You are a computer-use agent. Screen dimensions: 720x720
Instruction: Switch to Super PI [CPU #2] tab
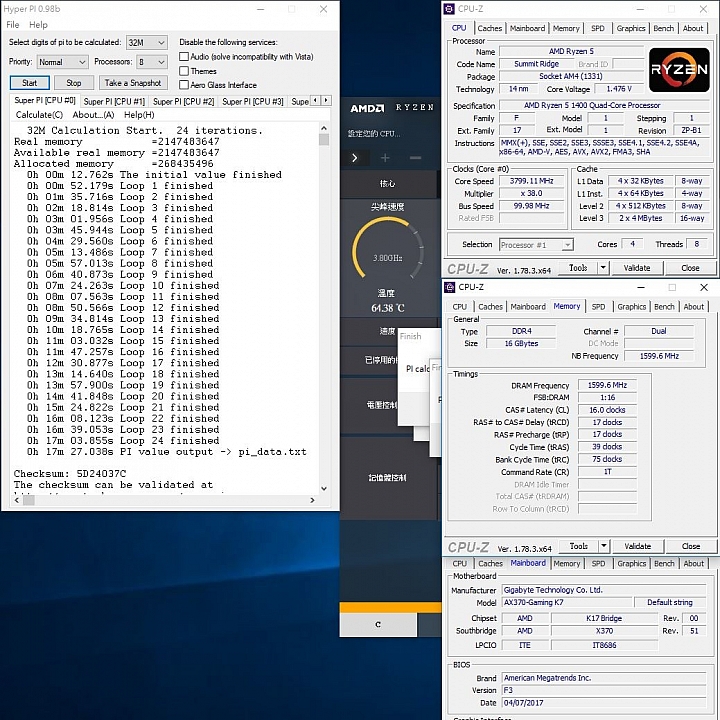[x=184, y=102]
